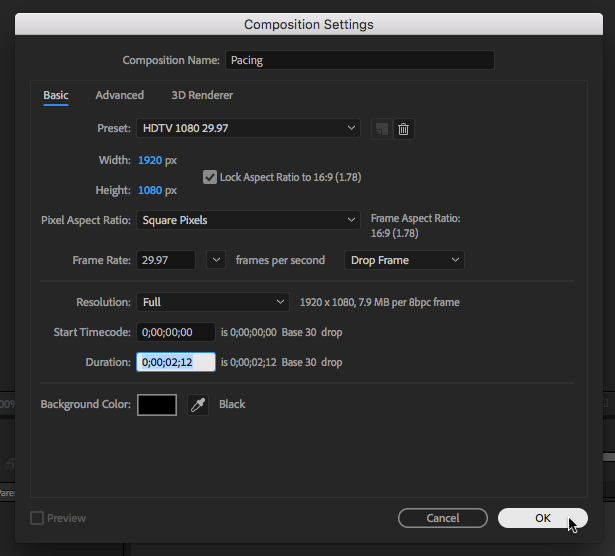Open the Preset dropdown HDTV 1080 29.97

pyautogui.click(x=248, y=128)
